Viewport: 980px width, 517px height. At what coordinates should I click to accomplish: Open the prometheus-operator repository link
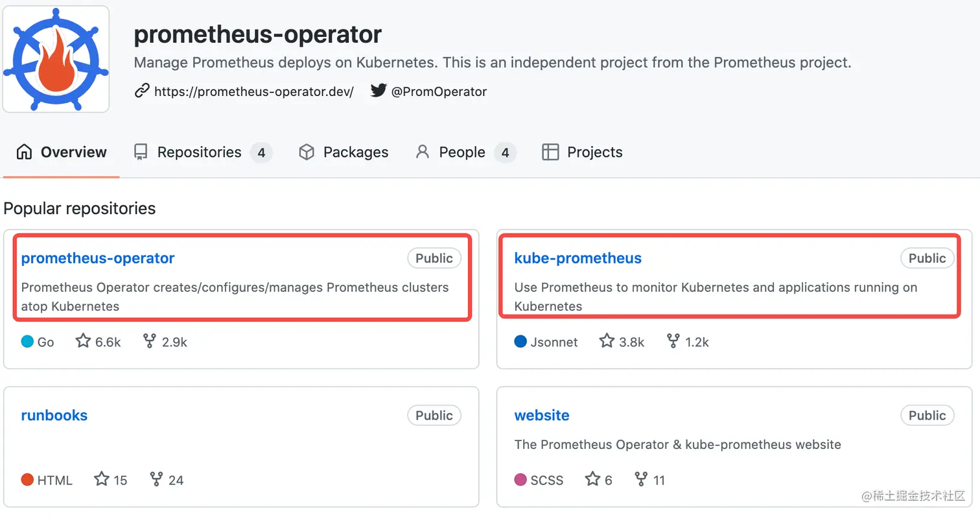pos(98,258)
